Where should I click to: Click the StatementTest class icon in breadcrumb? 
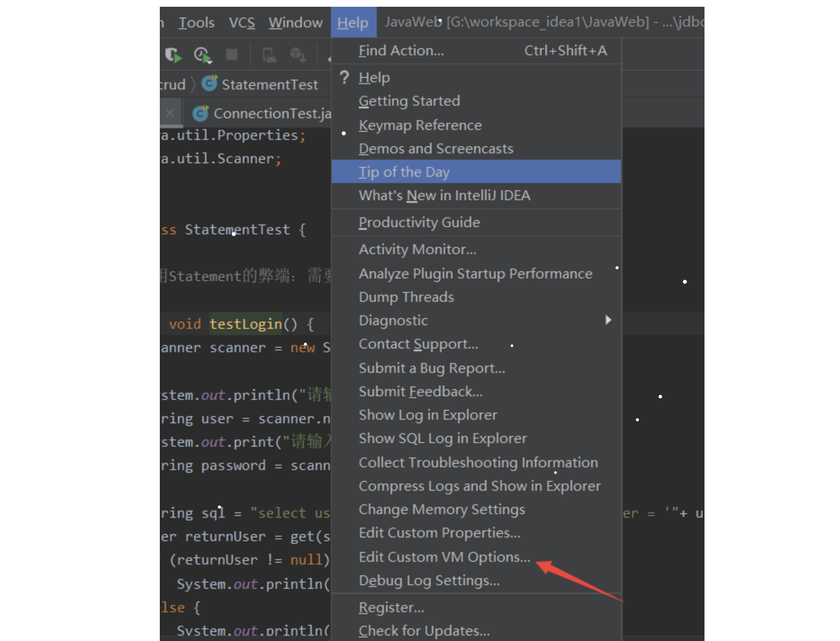[x=209, y=83]
